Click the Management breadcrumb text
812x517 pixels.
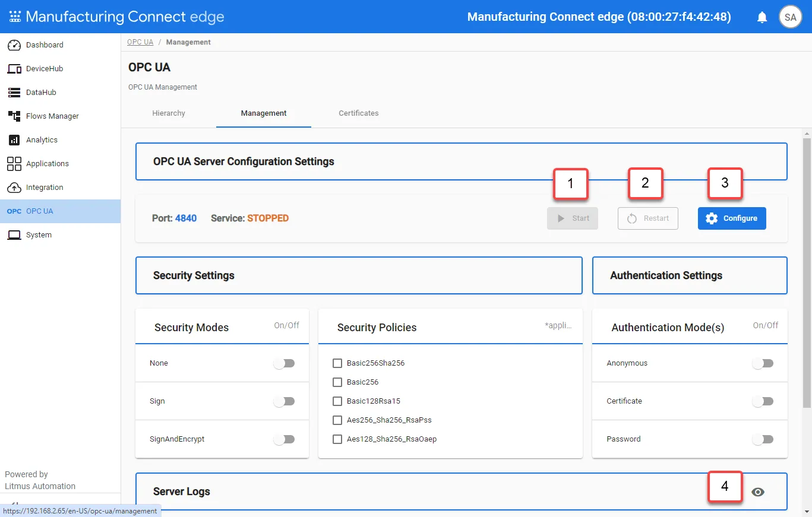[188, 42]
